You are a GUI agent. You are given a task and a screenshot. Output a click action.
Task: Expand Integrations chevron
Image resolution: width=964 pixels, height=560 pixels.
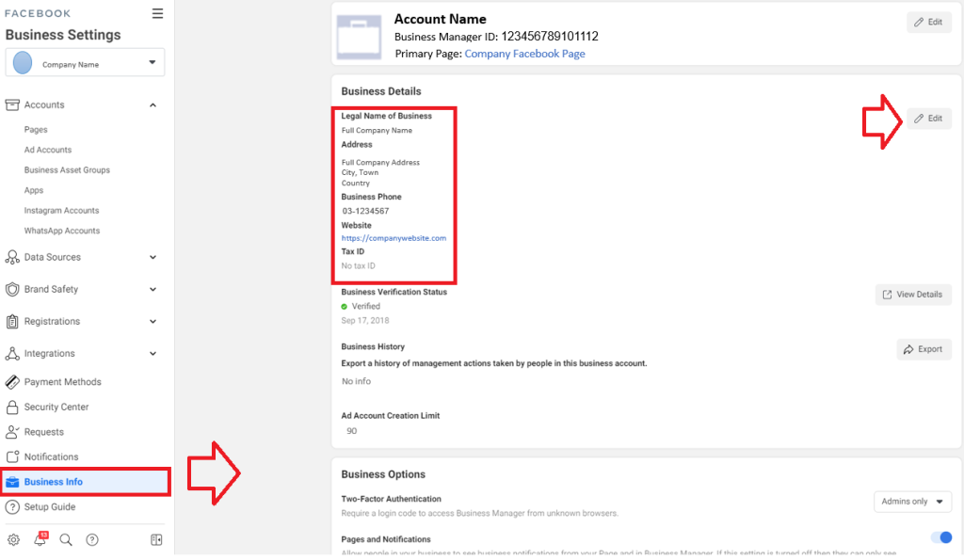pyautogui.click(x=153, y=354)
